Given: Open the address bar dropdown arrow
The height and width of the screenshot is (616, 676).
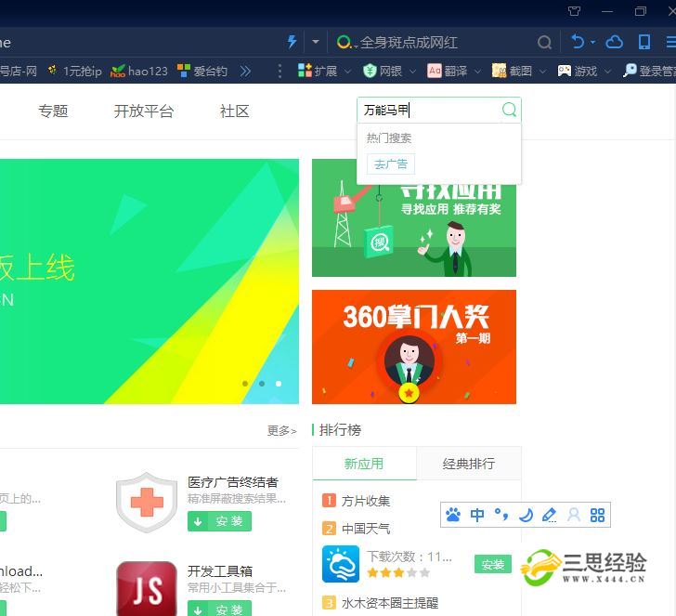Looking at the screenshot, I should click(x=316, y=42).
